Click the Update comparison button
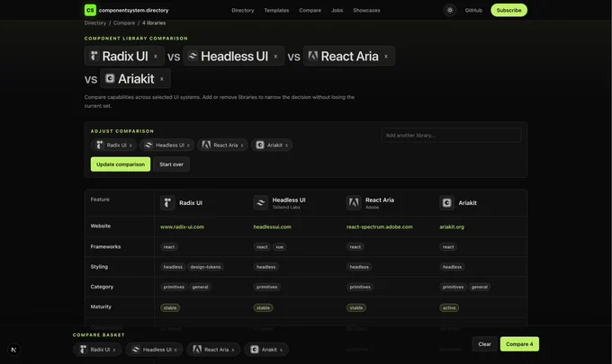Image resolution: width=612 pixels, height=364 pixels. tap(121, 164)
